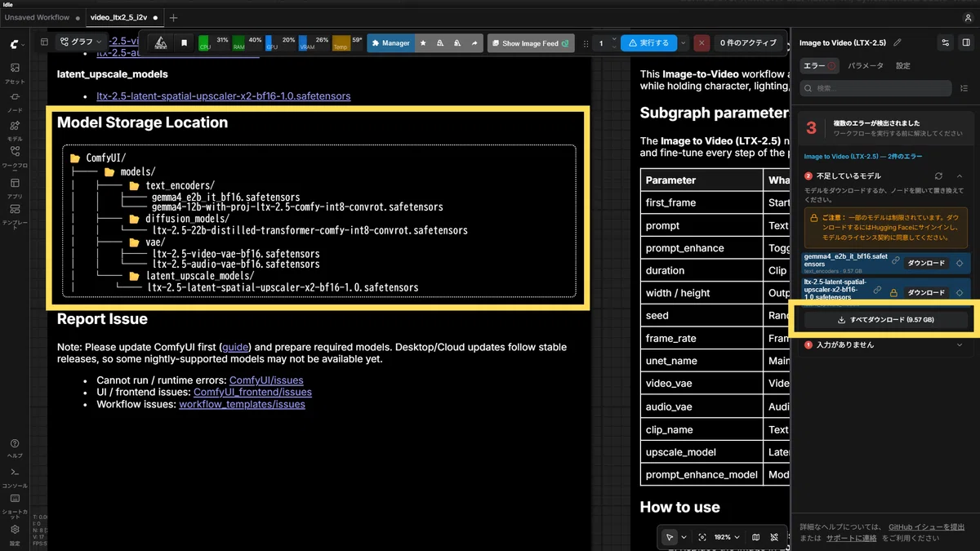Open the Node (ノード) library sidebar
The height and width of the screenshot is (551, 980).
pyautogui.click(x=15, y=101)
